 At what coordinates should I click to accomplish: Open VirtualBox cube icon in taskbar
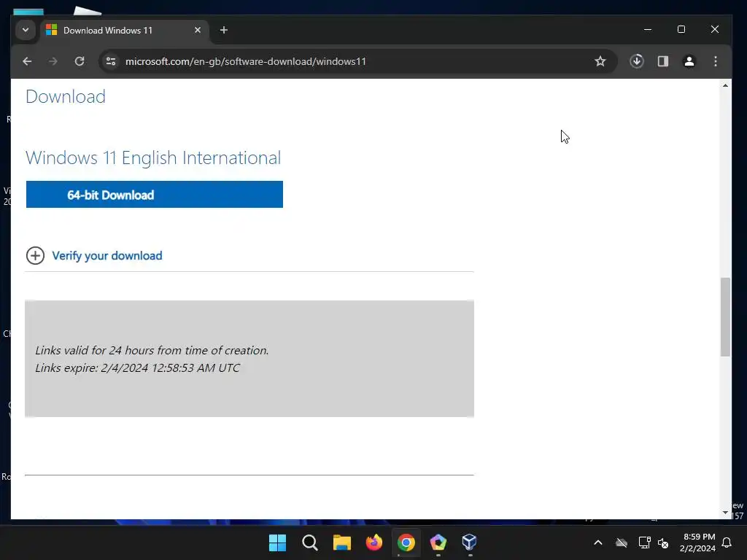[x=469, y=542]
